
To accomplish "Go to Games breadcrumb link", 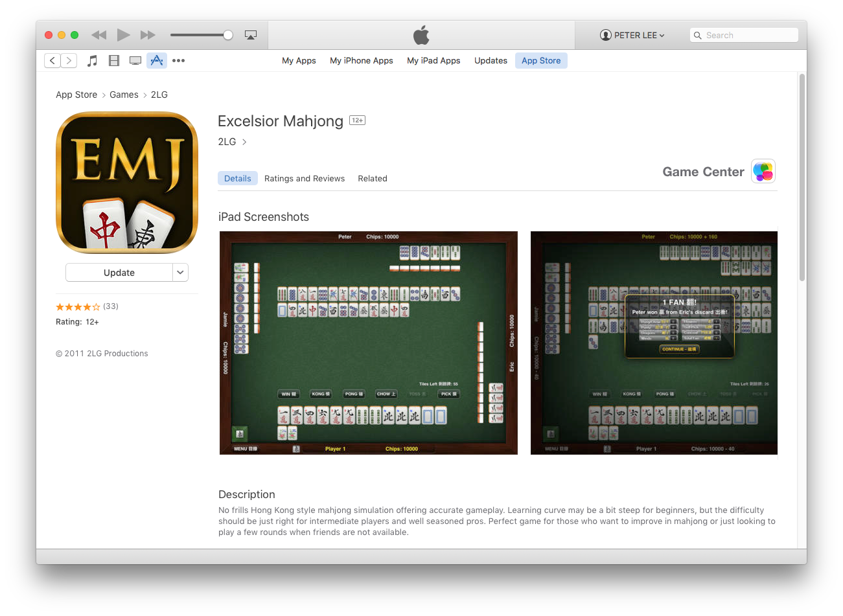I will 124,95.
